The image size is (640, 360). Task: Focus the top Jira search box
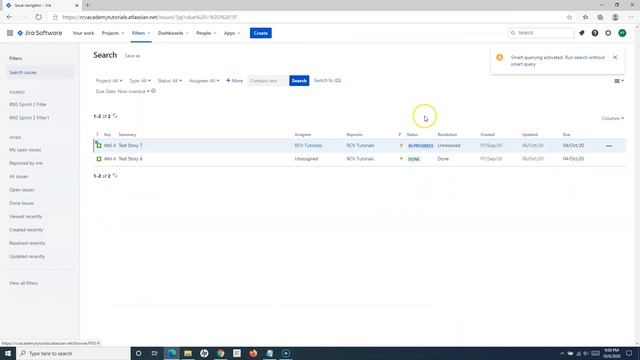(x=540, y=33)
